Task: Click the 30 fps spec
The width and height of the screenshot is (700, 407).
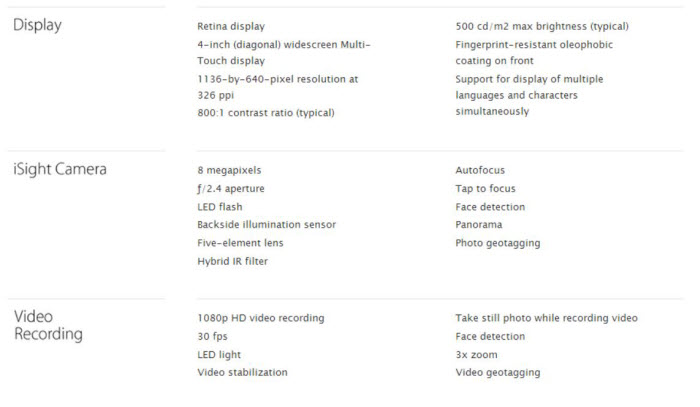Action: tap(213, 336)
